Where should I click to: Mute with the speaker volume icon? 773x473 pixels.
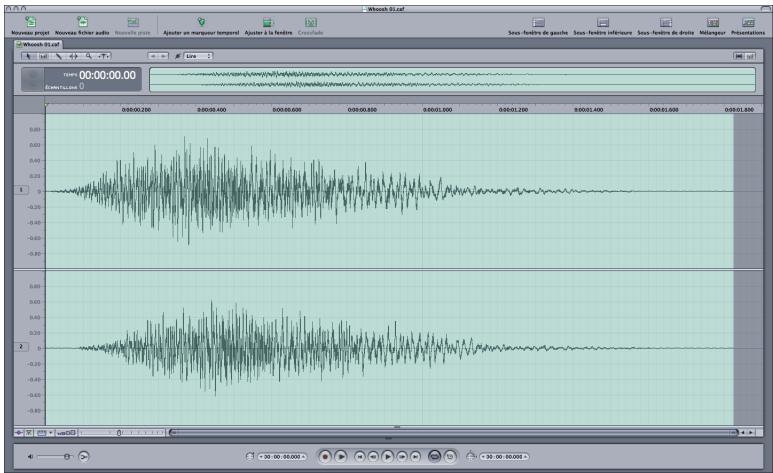click(30, 457)
